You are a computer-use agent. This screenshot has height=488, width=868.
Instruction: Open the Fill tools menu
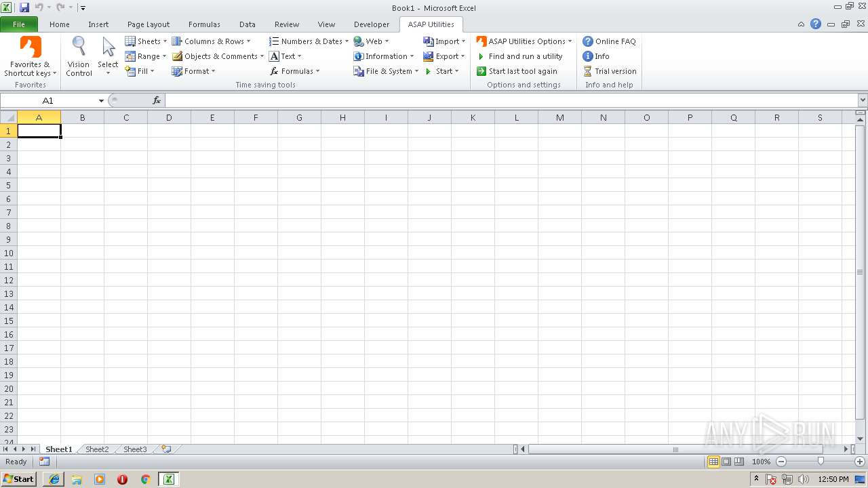pyautogui.click(x=140, y=71)
